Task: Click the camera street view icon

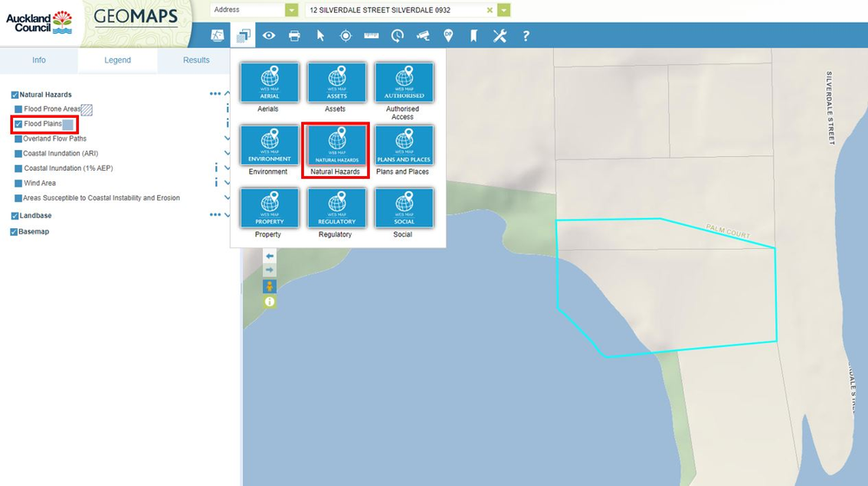Action: pos(423,36)
